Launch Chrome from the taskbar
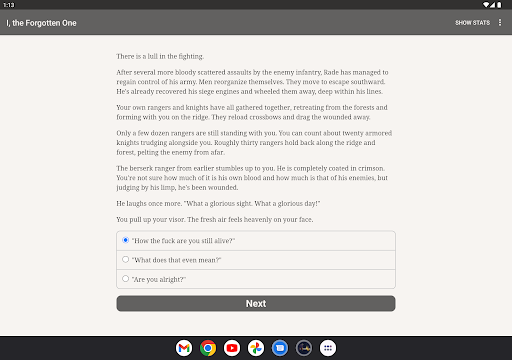The width and height of the screenshot is (512, 360). (208, 348)
